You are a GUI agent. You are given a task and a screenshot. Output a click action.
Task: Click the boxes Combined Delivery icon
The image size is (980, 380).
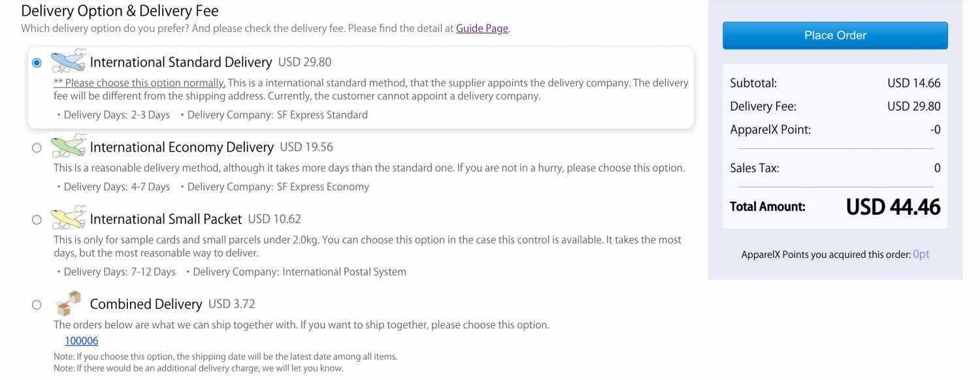coord(69,304)
